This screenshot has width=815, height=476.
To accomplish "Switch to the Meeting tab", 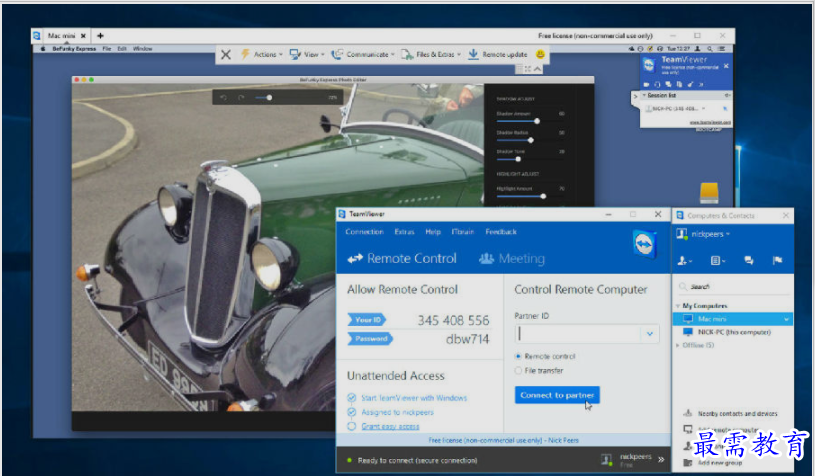I will tap(512, 258).
